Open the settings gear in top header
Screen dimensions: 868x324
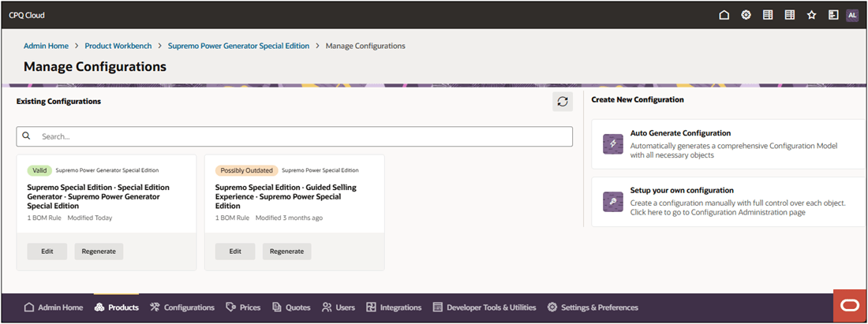(746, 16)
